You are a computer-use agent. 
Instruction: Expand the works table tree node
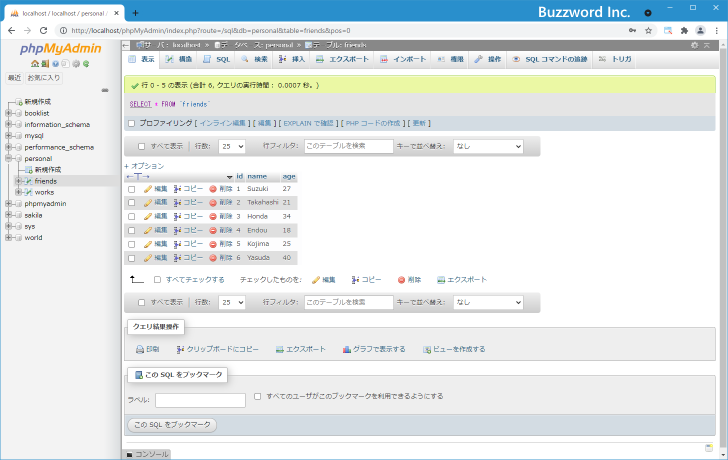point(18,192)
